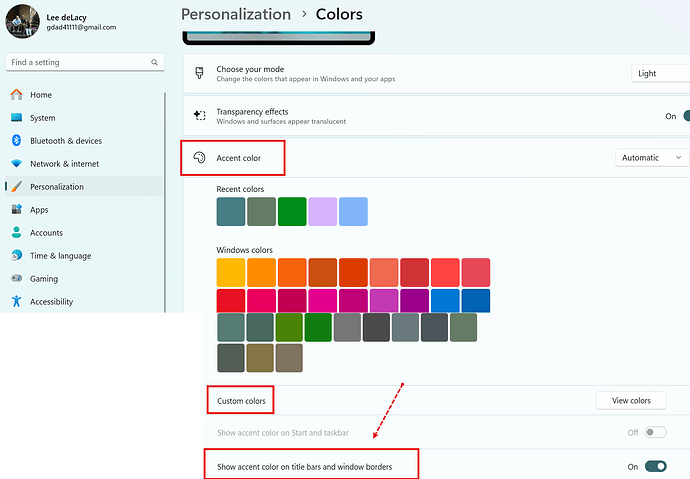The image size is (690, 479).
Task: Click the paintbrush icon beside Choose your mode
Action: (x=199, y=73)
